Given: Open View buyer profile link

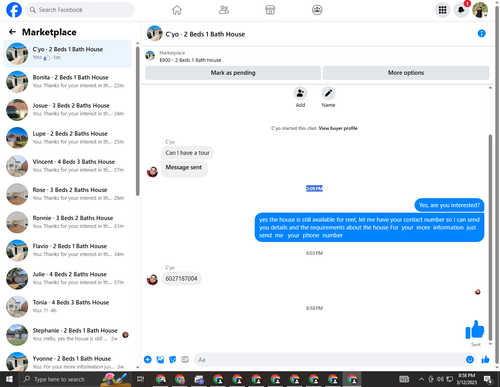Looking at the screenshot, I should (338, 128).
